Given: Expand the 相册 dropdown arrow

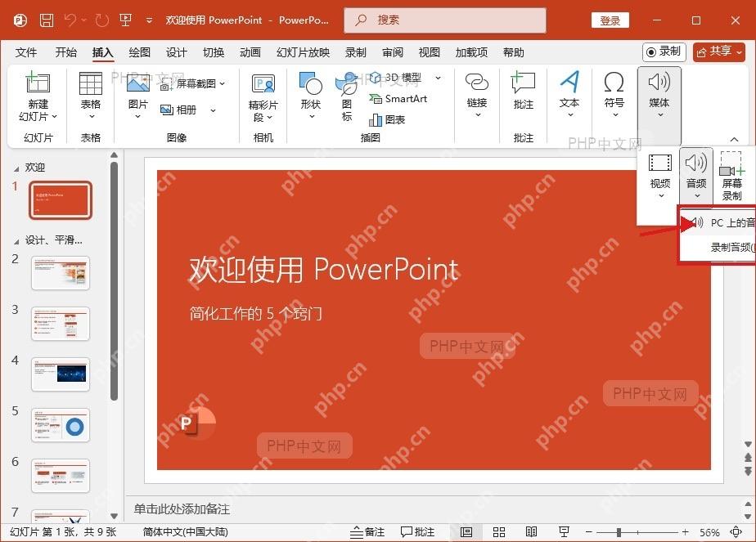Looking at the screenshot, I should point(213,110).
